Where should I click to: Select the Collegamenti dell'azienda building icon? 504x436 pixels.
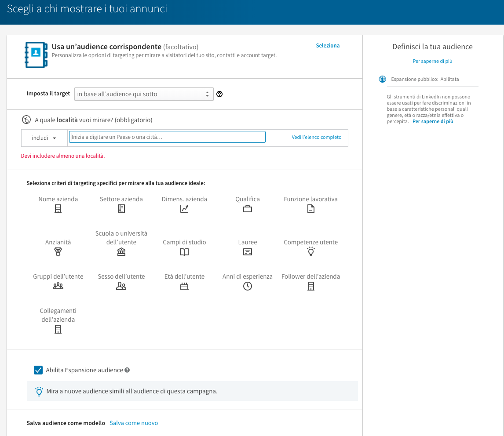click(x=58, y=329)
